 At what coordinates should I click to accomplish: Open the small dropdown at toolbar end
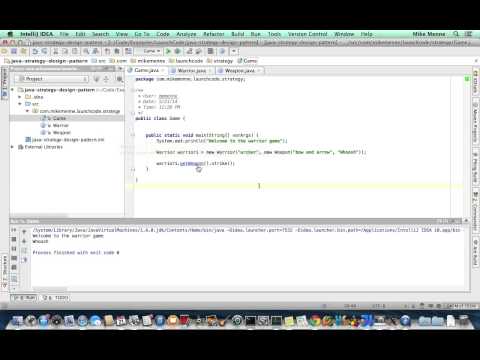(x=234, y=51)
